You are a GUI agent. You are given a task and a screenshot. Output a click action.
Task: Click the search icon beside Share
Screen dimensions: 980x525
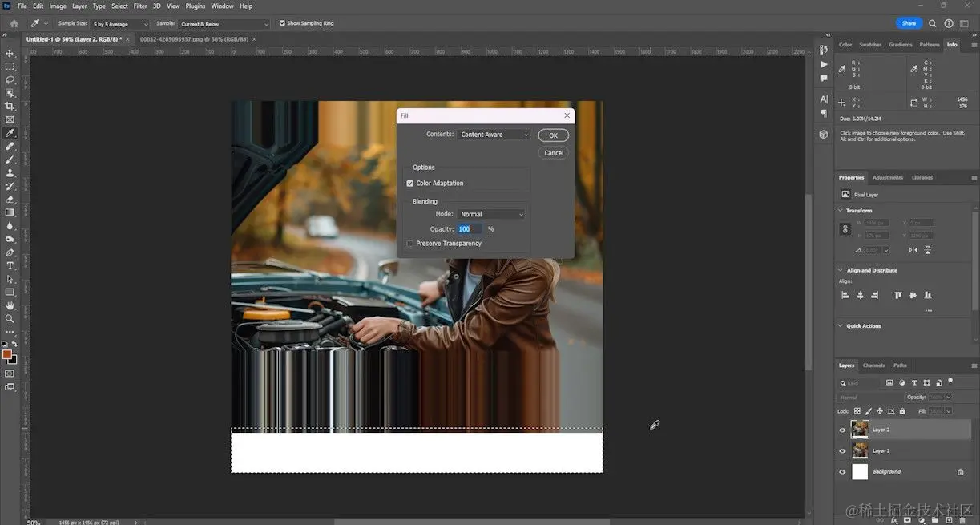click(x=934, y=23)
